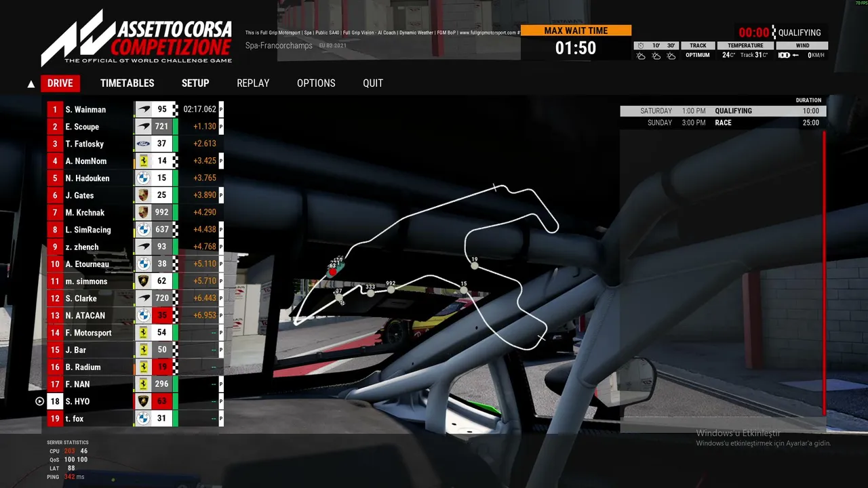The image size is (868, 488).
Task: Switch to the SETUP tab
Action: pyautogui.click(x=195, y=83)
